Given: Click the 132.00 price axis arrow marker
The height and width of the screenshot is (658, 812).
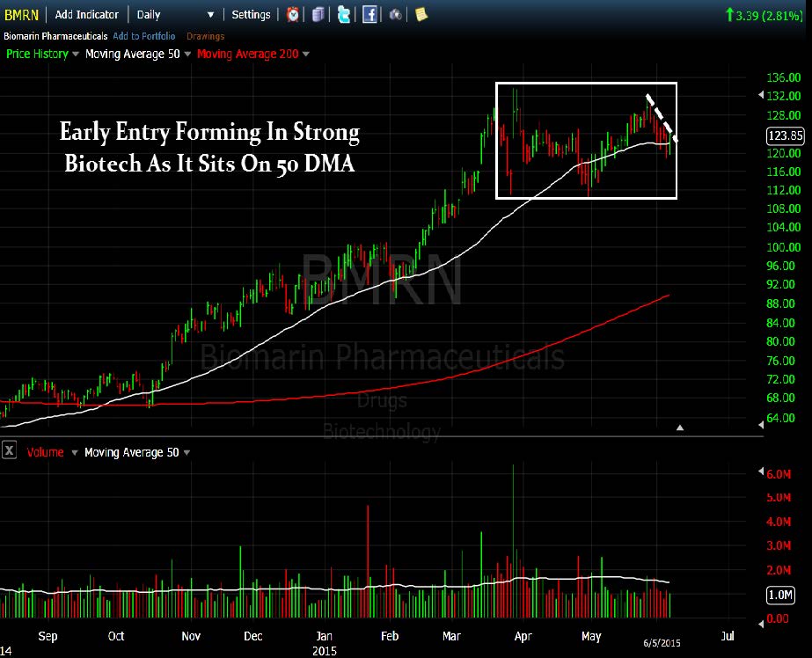Looking at the screenshot, I should click(761, 95).
